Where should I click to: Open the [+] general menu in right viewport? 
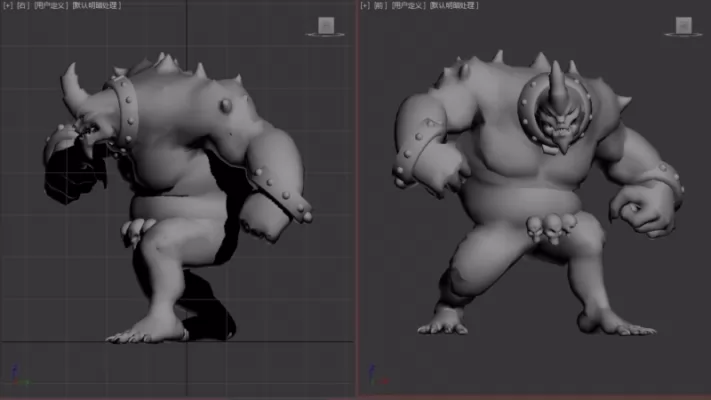click(x=365, y=5)
